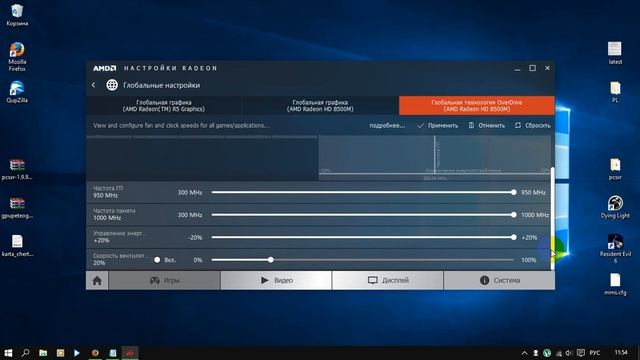
Task: Click the volume icon in system tray
Action: [569, 353]
